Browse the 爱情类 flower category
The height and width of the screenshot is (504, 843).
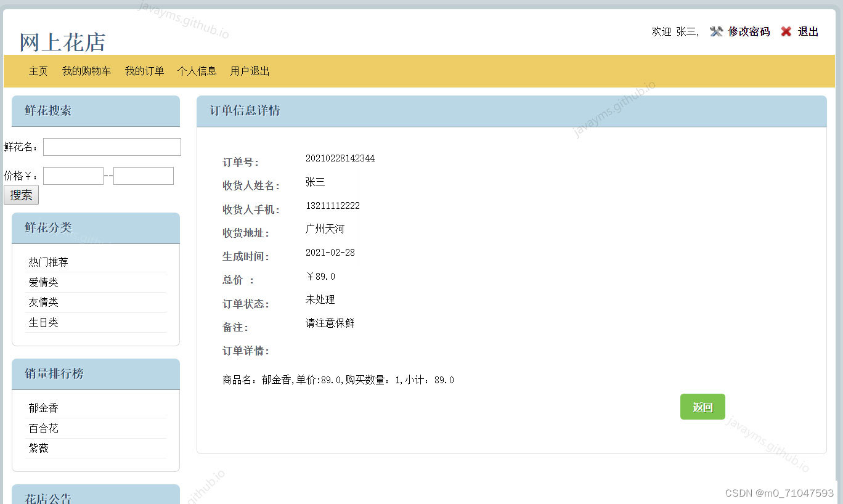(x=43, y=282)
